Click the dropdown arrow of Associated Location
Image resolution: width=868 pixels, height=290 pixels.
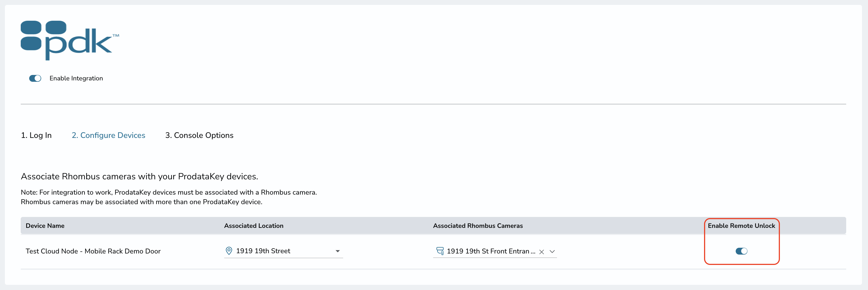(x=338, y=251)
